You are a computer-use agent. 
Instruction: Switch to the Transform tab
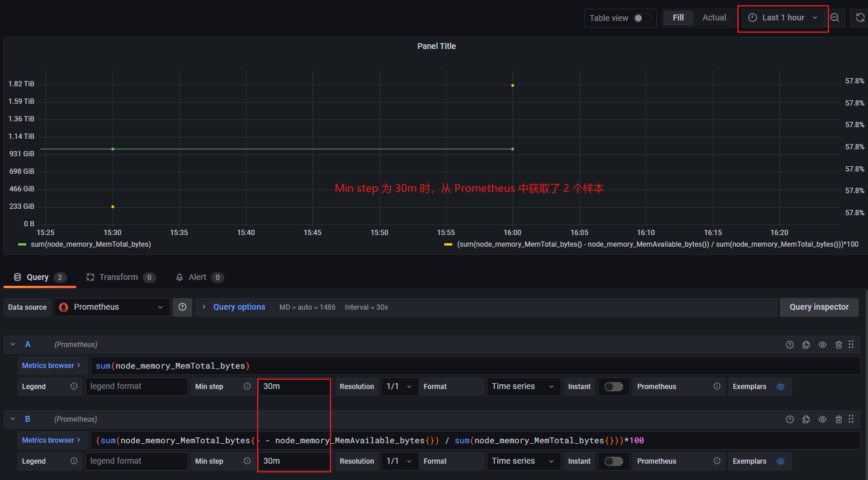tap(120, 277)
